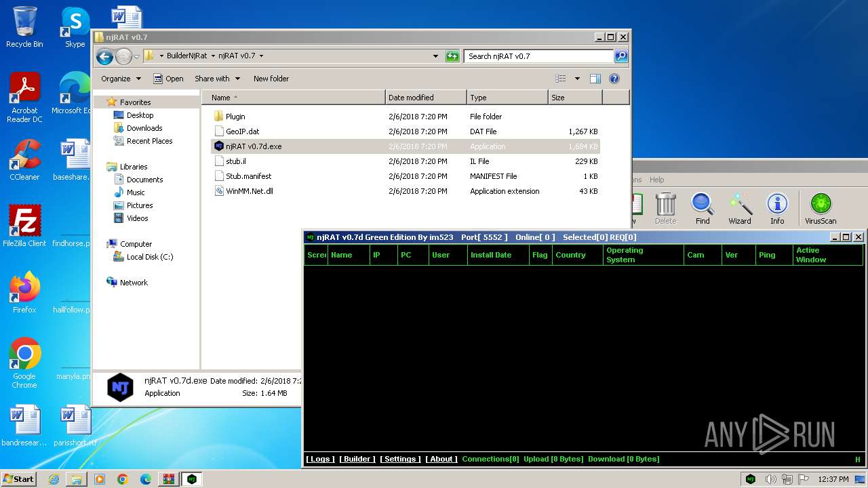Open recent locations dropdown arrow
Screen dimensions: 868x488
(136, 56)
